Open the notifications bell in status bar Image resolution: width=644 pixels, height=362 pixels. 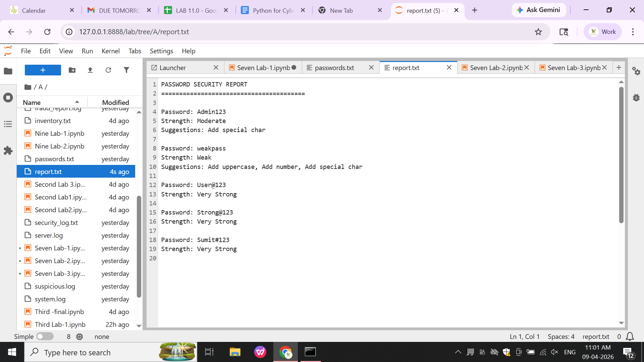[630, 337]
